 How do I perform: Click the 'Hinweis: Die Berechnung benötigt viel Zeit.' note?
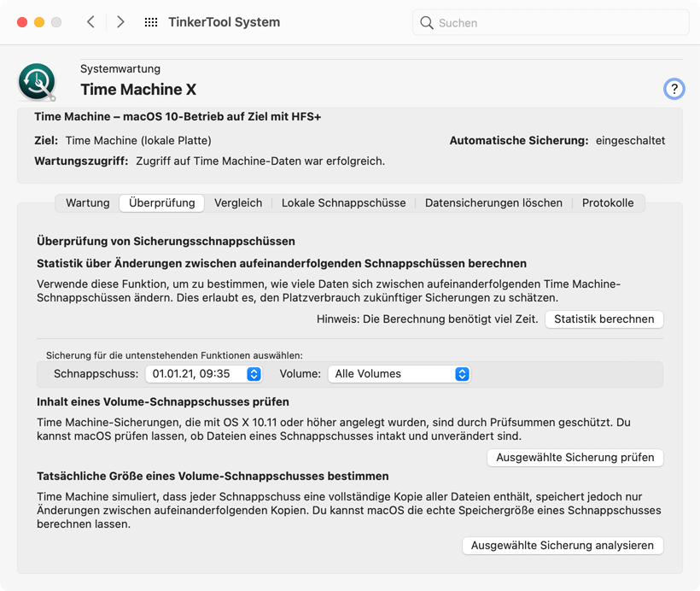click(x=427, y=319)
